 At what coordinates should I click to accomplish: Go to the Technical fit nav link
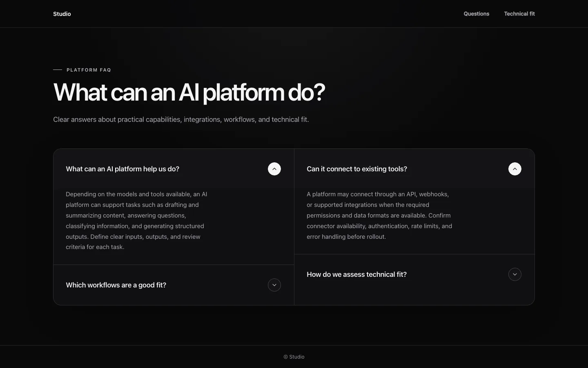[x=519, y=14]
